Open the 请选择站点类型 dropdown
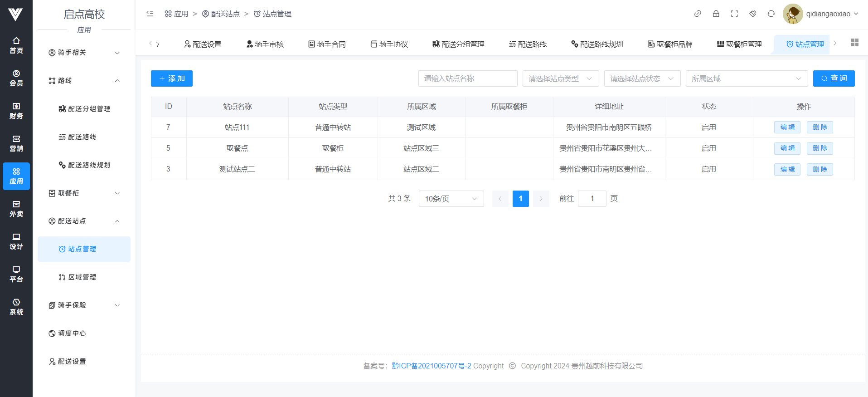868x397 pixels. click(560, 78)
